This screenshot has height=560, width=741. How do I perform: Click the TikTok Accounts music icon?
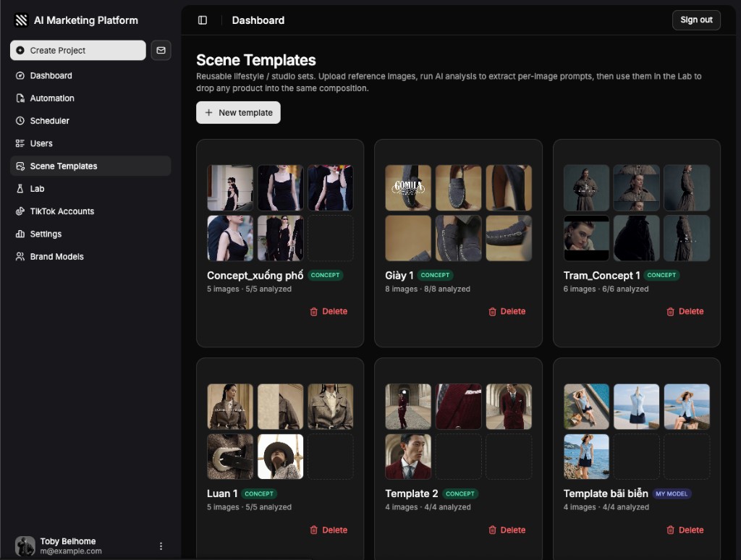(20, 211)
